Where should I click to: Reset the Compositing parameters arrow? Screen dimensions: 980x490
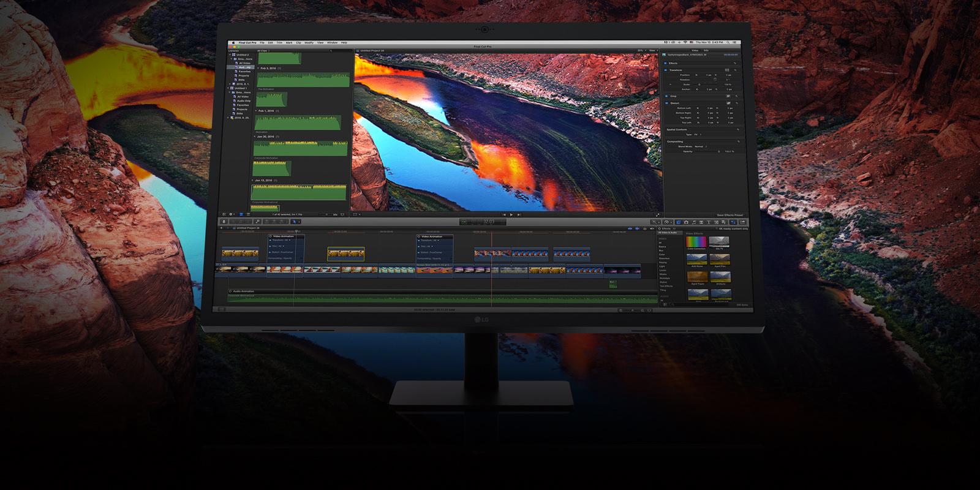coord(738,141)
